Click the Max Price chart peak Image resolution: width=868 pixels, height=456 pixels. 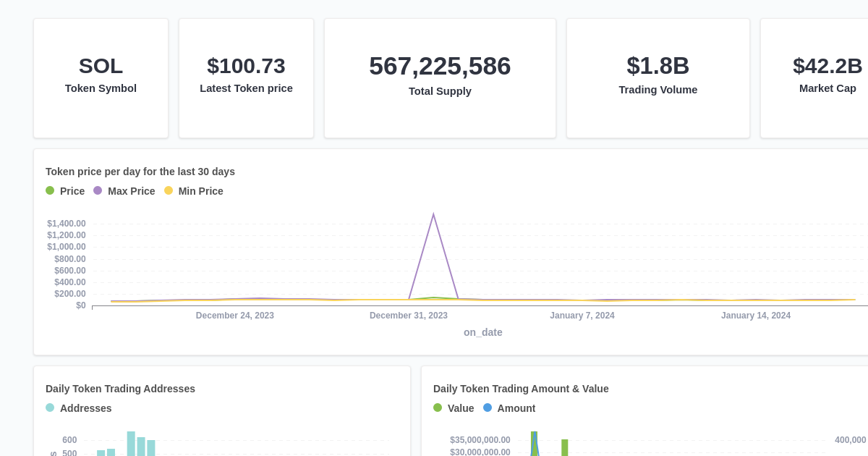point(433,214)
